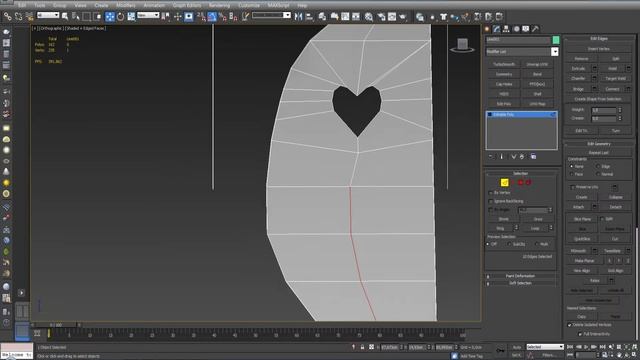Expand the Soft Selection rollout
Viewport: 640px width, 360px height.
(520, 283)
